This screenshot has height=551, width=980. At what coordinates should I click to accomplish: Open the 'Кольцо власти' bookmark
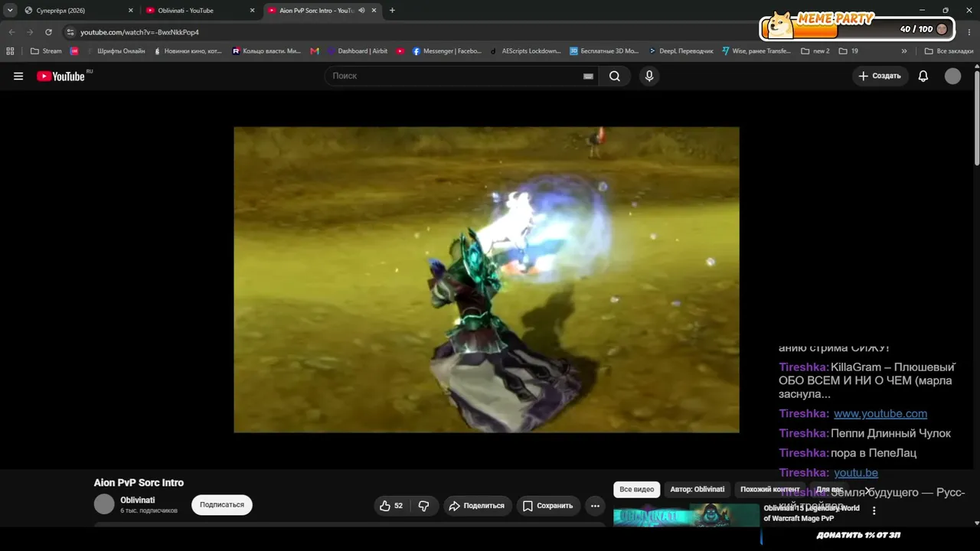[266, 51]
